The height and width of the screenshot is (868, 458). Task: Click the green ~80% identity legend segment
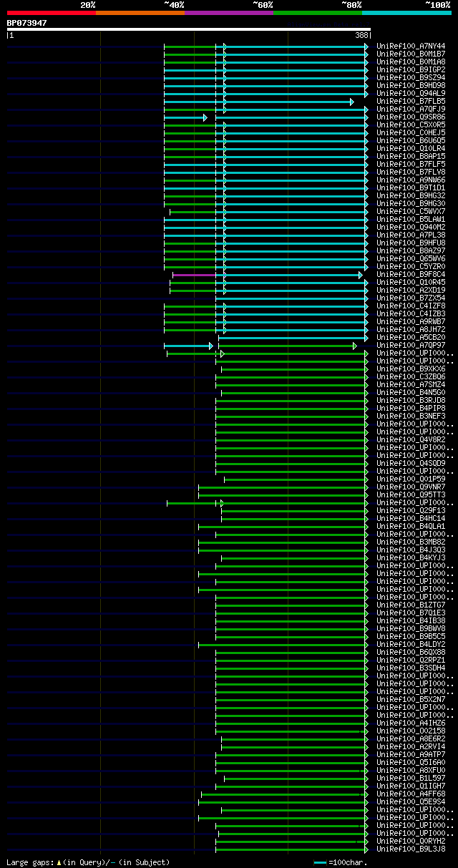pos(317,13)
